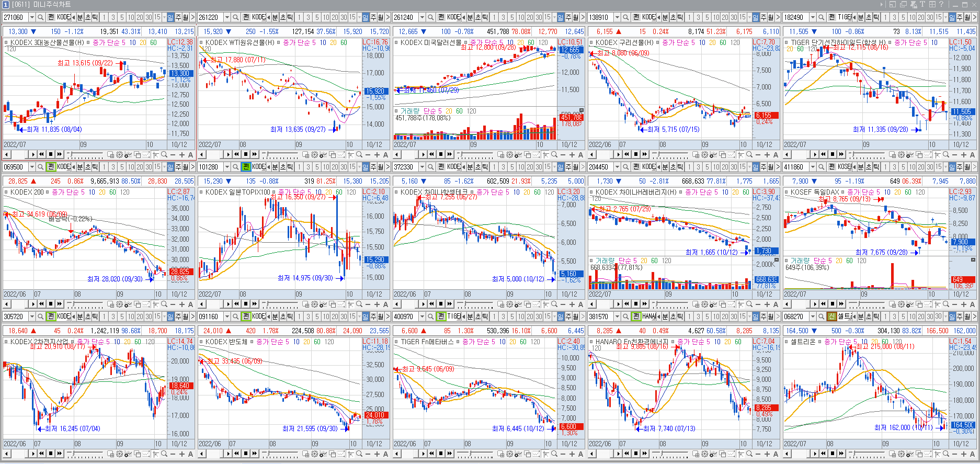Click KODE name field in 261240 panel
980x464 pixels.
(453, 17)
